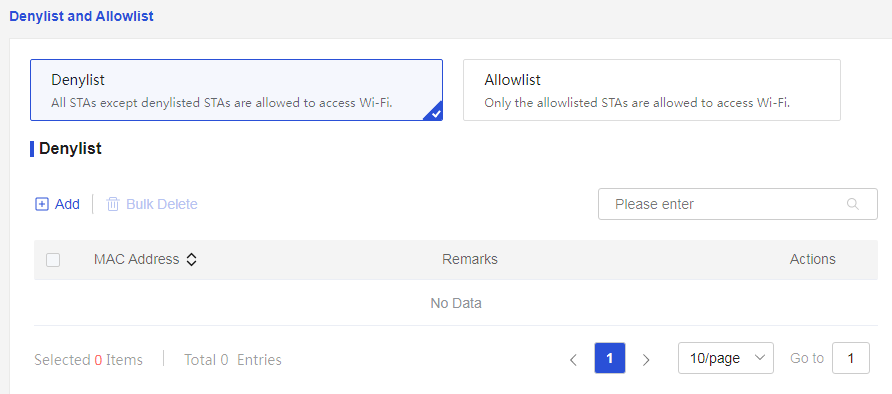Go to previous page arrow

coord(573,359)
